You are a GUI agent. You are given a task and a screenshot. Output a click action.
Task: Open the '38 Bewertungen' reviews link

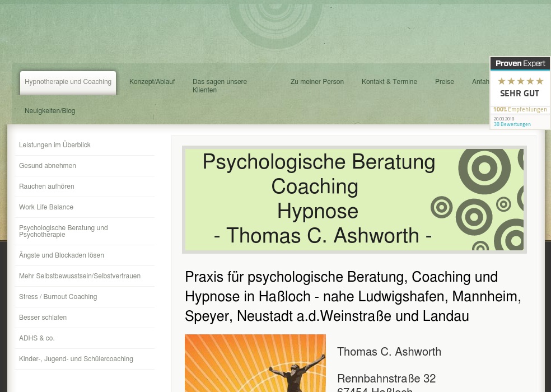pyautogui.click(x=512, y=124)
